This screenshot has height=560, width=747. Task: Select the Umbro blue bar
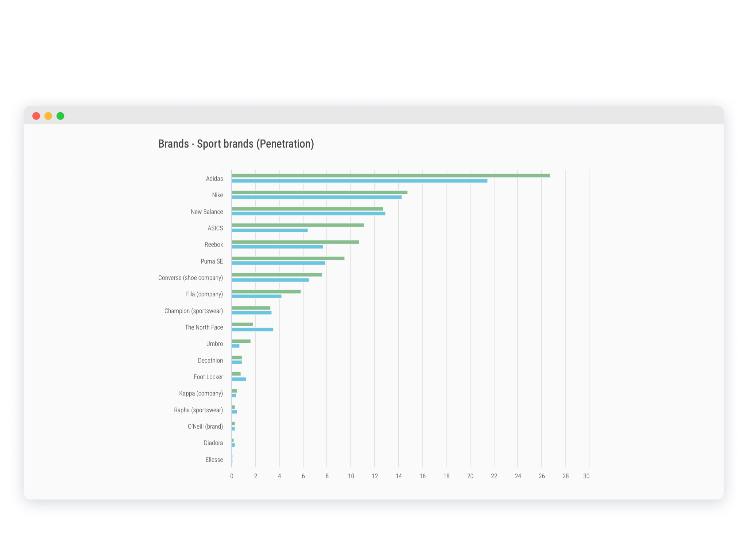236,346
